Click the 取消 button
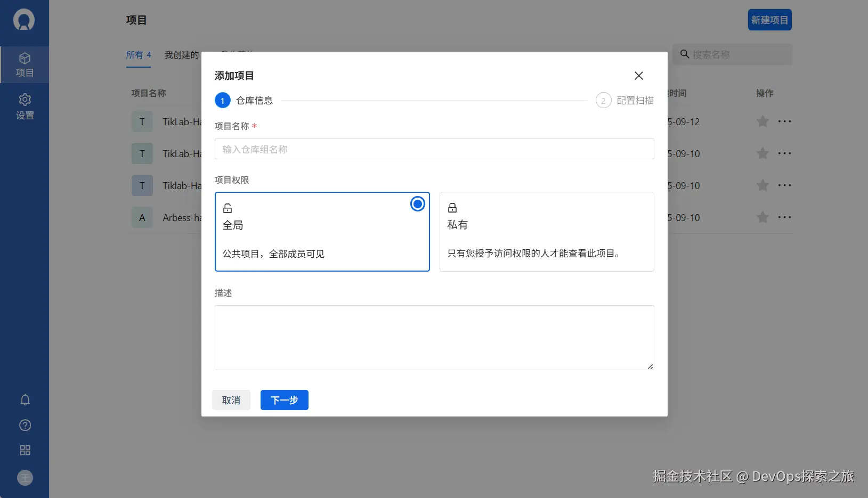The image size is (868, 498). 231,400
